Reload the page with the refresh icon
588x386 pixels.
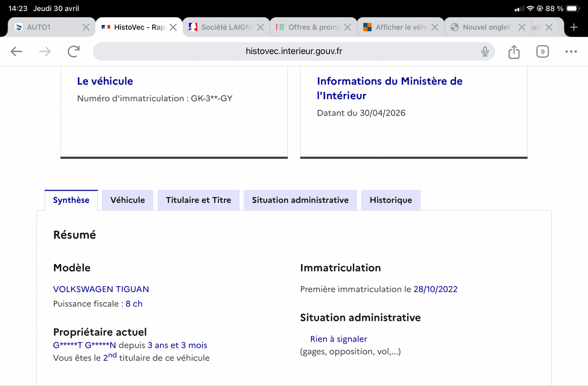click(73, 51)
